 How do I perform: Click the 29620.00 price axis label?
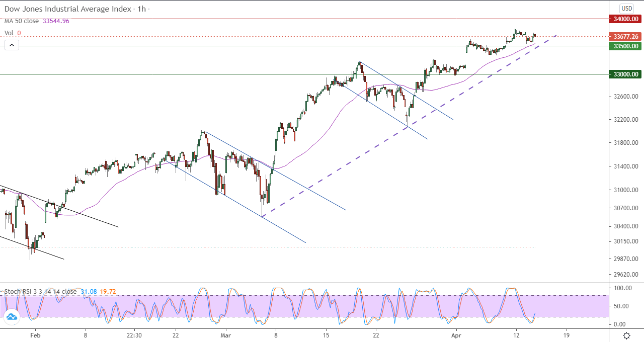[626, 275]
